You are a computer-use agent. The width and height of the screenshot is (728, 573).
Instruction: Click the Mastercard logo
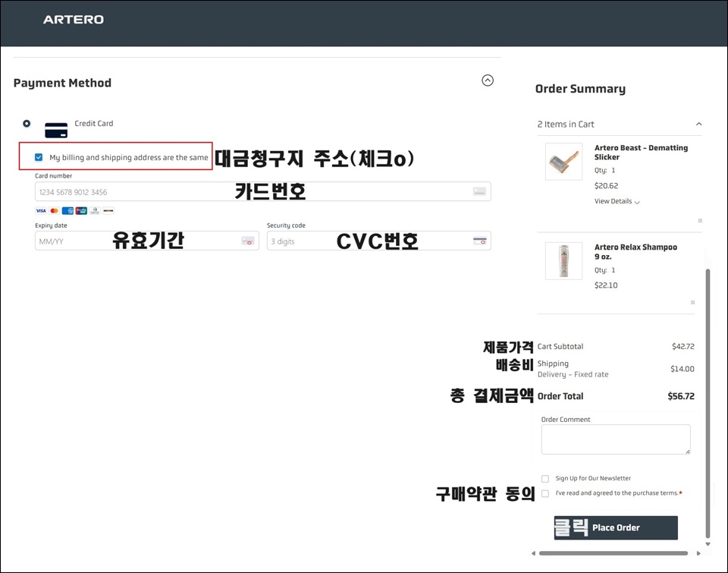pyautogui.click(x=55, y=210)
